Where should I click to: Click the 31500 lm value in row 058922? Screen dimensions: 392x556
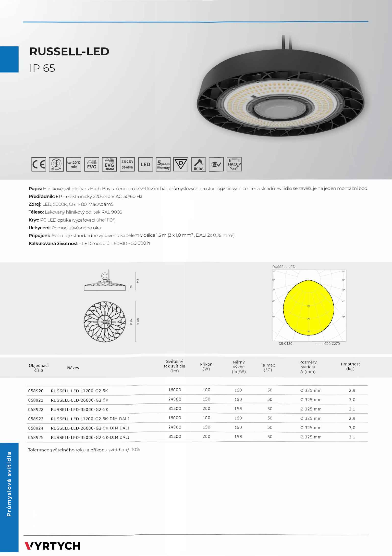tap(174, 408)
